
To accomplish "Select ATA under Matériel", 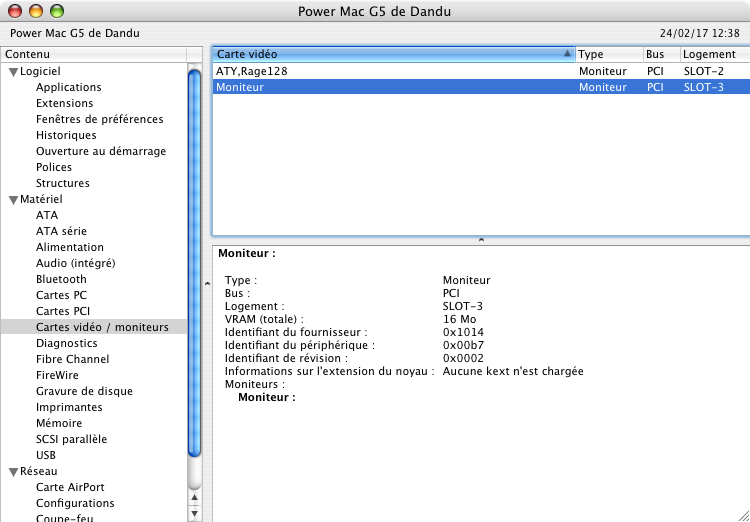I will [47, 215].
